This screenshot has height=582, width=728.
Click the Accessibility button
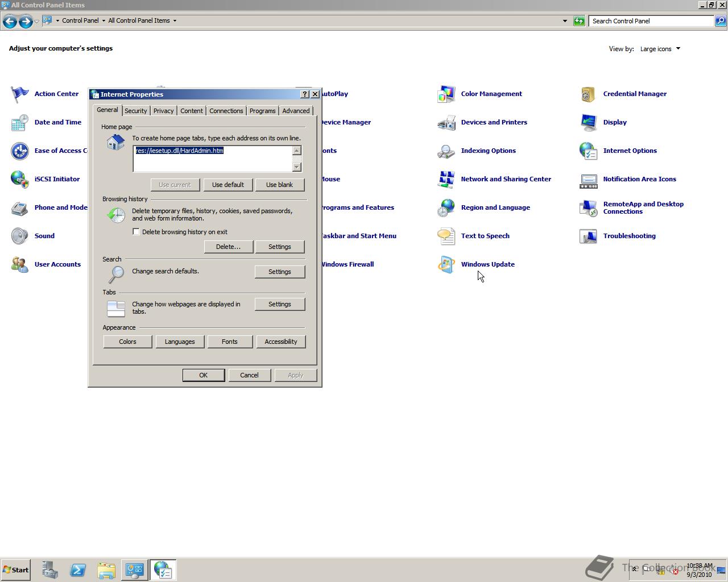tap(281, 342)
